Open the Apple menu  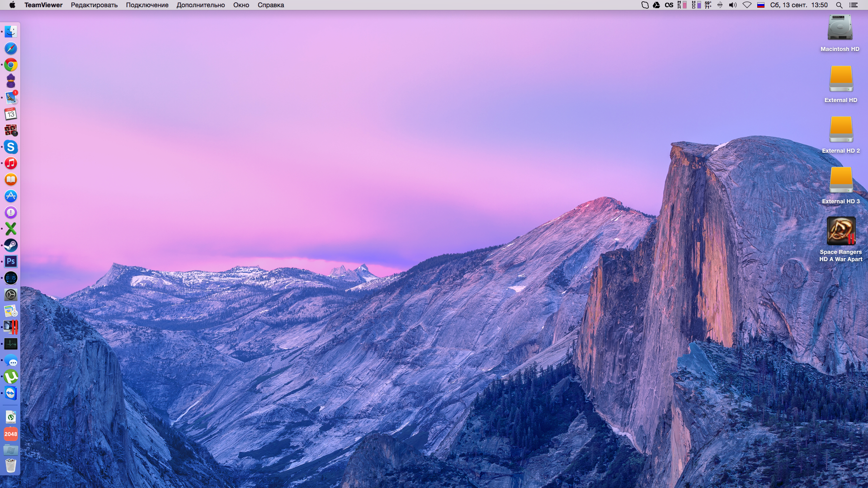12,5
